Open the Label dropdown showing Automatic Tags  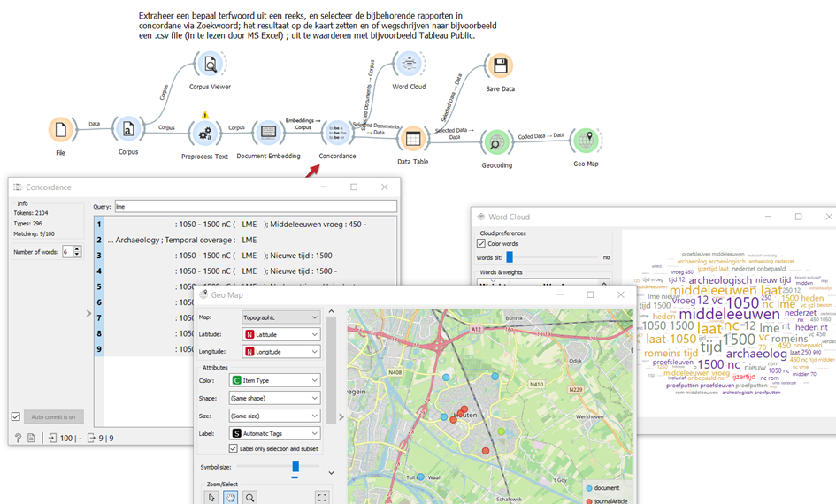click(274, 433)
